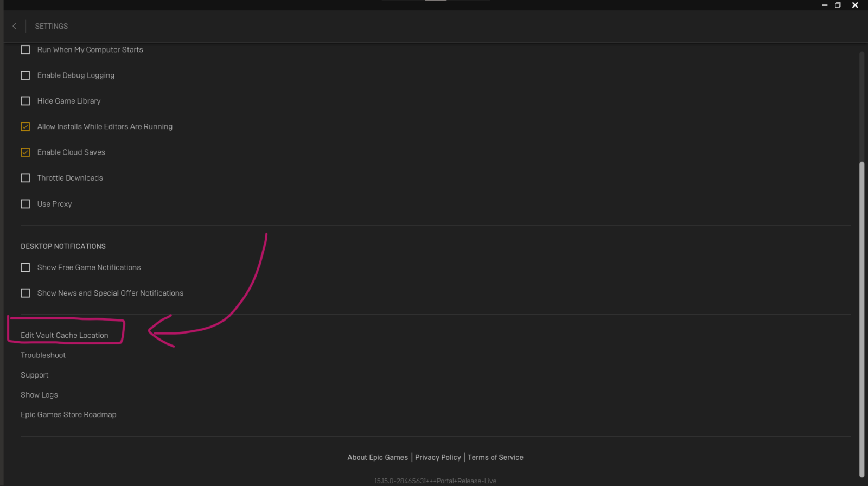Open Edit Vault Cache Location

click(65, 336)
